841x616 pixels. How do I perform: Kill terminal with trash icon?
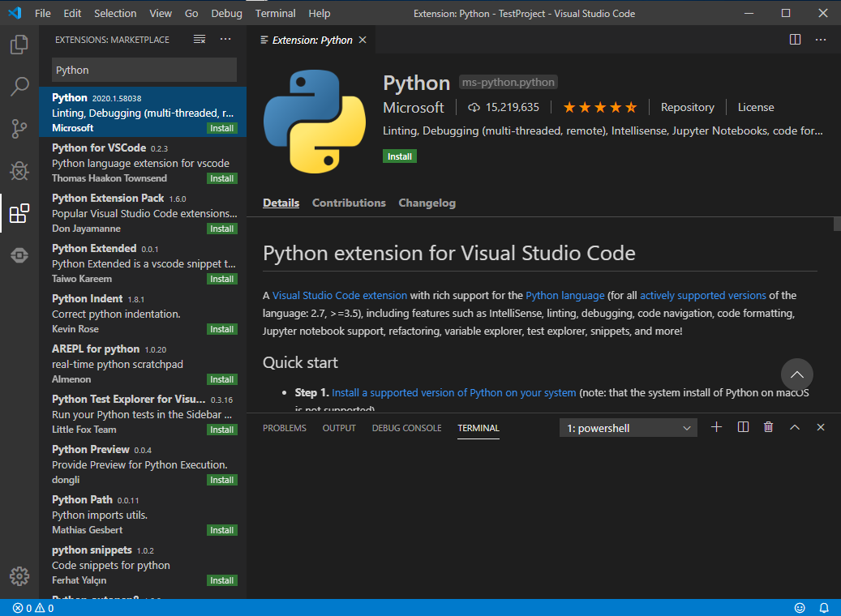[x=769, y=427]
